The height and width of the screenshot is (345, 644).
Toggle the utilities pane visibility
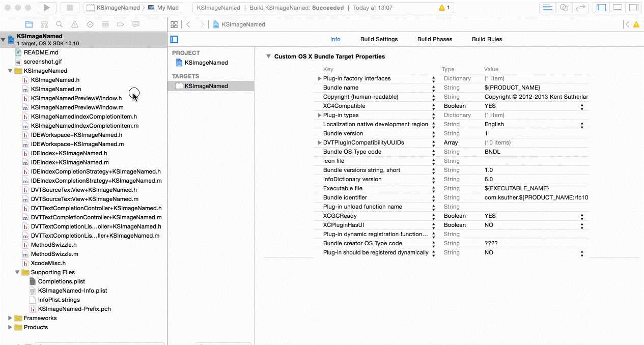click(633, 8)
